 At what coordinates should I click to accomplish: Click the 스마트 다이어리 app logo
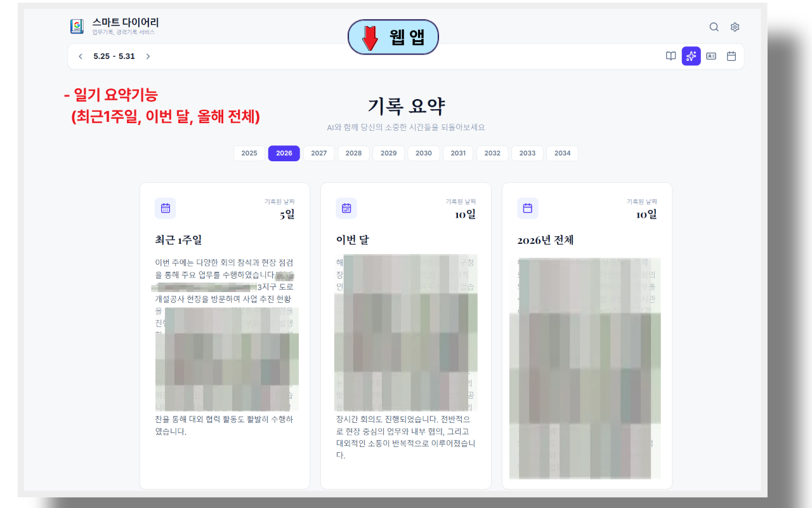click(77, 27)
